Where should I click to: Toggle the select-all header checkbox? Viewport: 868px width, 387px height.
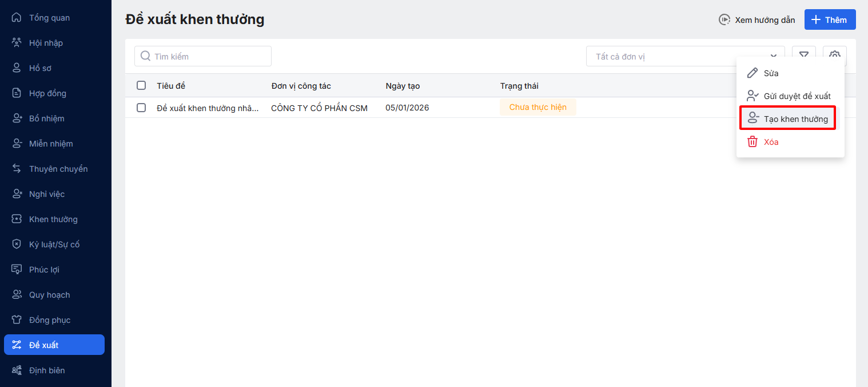coord(141,86)
